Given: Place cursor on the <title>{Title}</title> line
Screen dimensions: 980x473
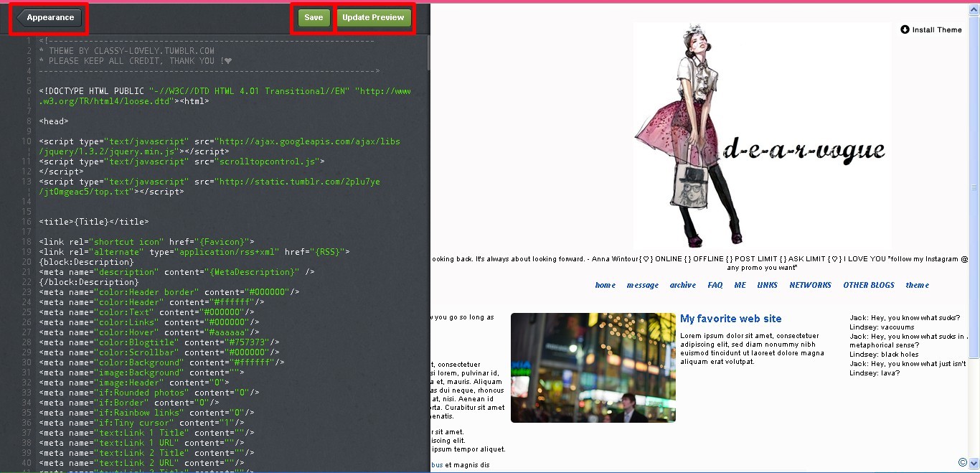Looking at the screenshot, I should 94,222.
